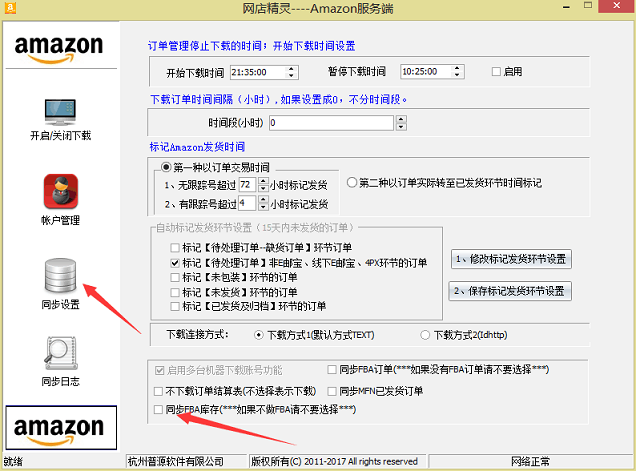The width and height of the screenshot is (636, 471).
Task: Select 第一种以订单交易时间 radio option
Action: 166,167
